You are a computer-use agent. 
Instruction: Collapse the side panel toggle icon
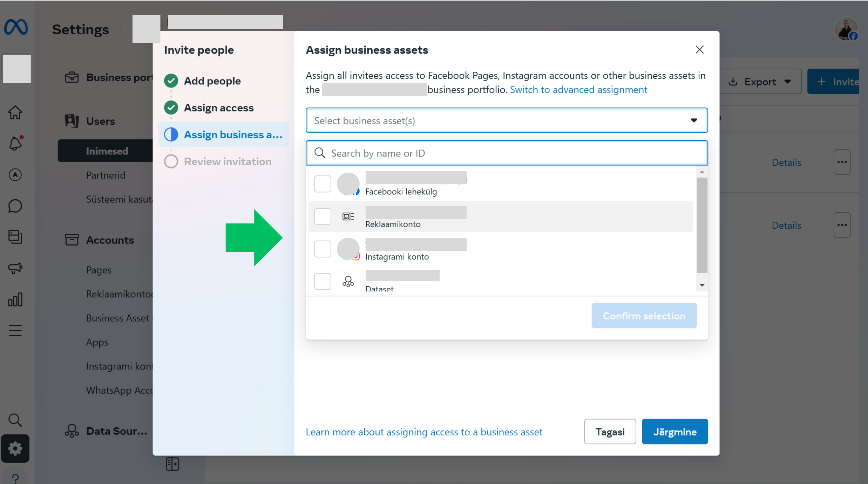coord(172,464)
